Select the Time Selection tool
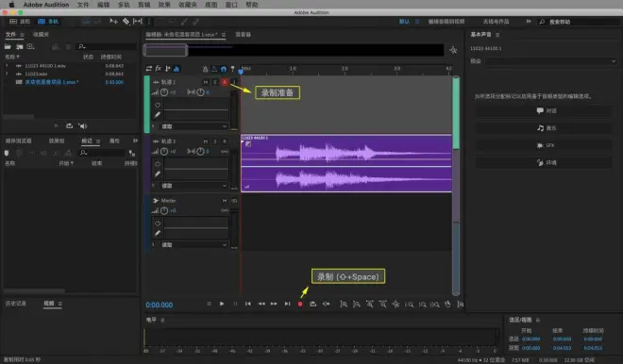This screenshot has width=623, height=364. click(x=149, y=22)
